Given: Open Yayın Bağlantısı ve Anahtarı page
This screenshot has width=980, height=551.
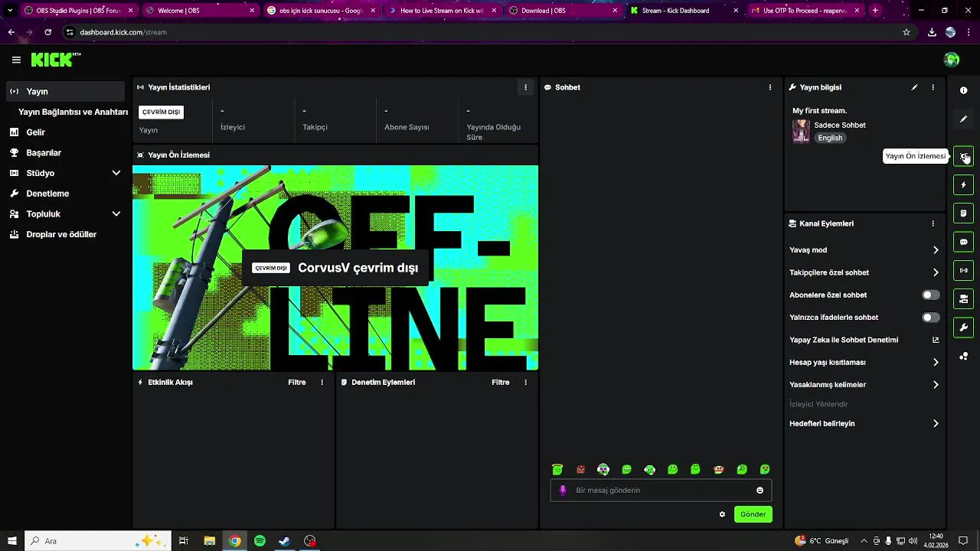Looking at the screenshot, I should (73, 112).
